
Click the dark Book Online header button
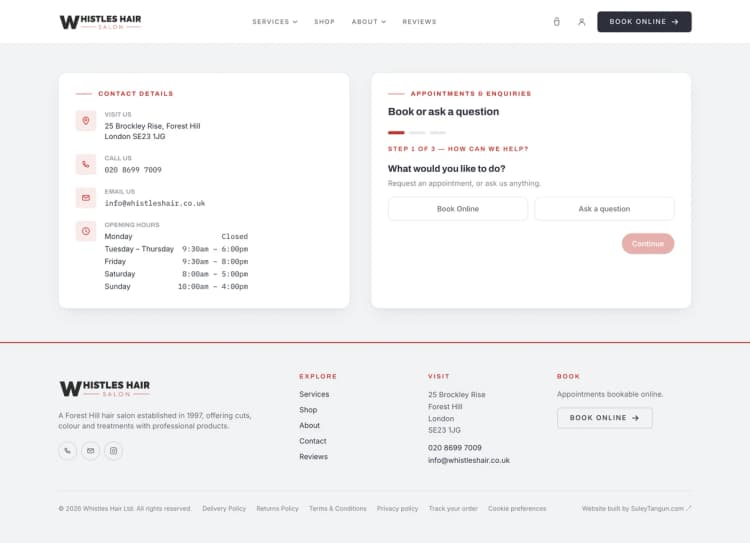click(x=644, y=22)
